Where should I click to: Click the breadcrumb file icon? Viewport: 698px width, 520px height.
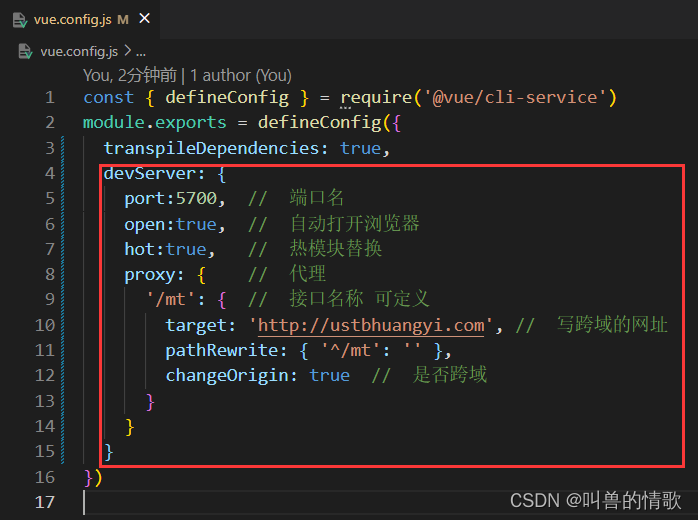[25, 52]
